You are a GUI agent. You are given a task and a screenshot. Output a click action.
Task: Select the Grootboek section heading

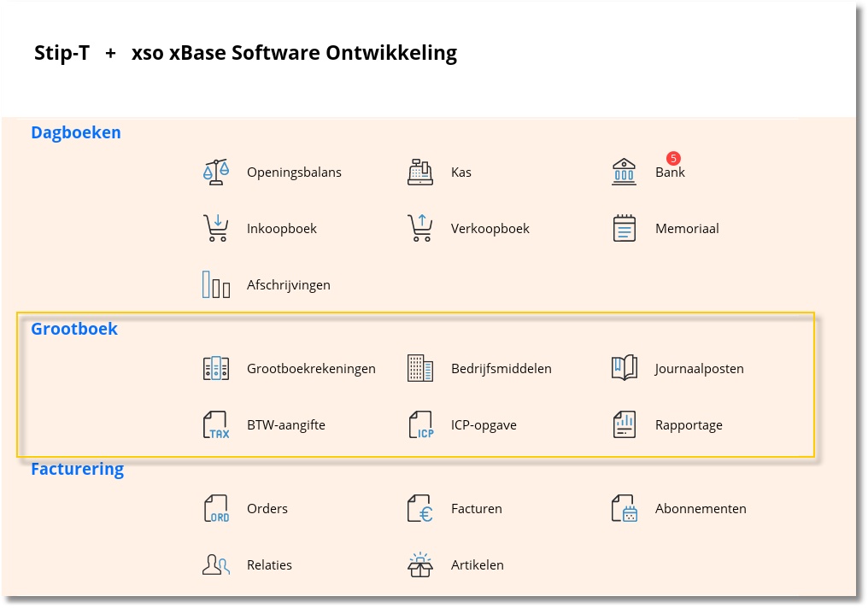pyautogui.click(x=74, y=329)
